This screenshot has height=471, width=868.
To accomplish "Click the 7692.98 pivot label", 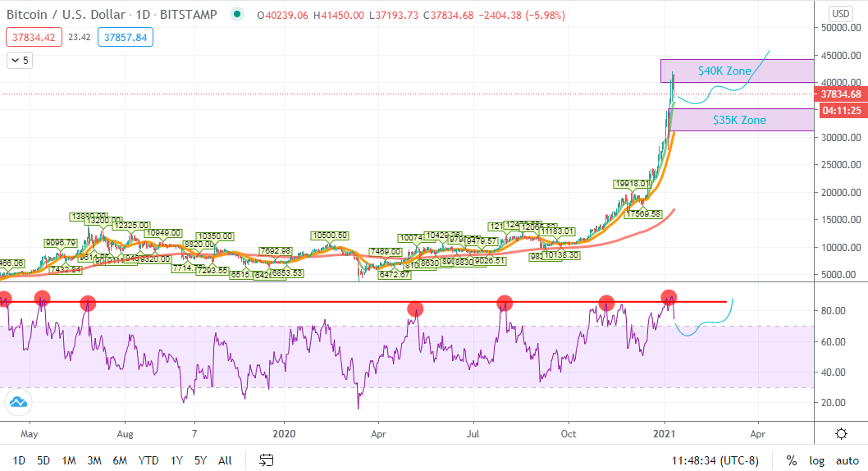I will [275, 251].
